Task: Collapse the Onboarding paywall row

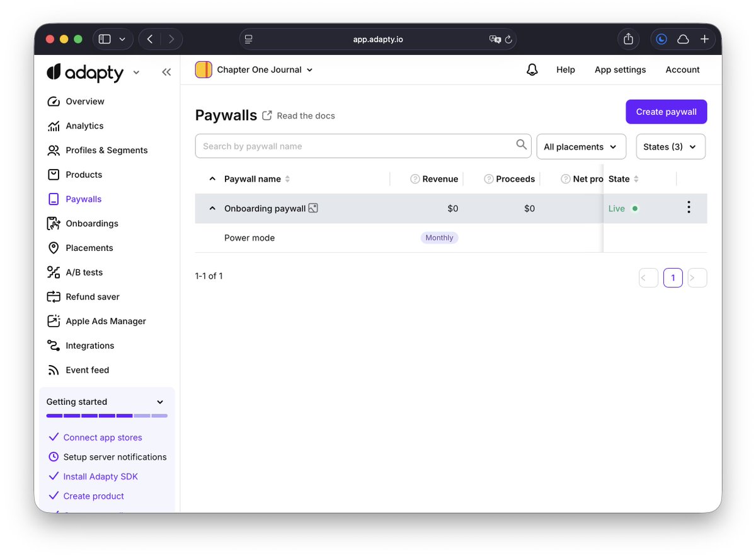Action: [x=212, y=209]
